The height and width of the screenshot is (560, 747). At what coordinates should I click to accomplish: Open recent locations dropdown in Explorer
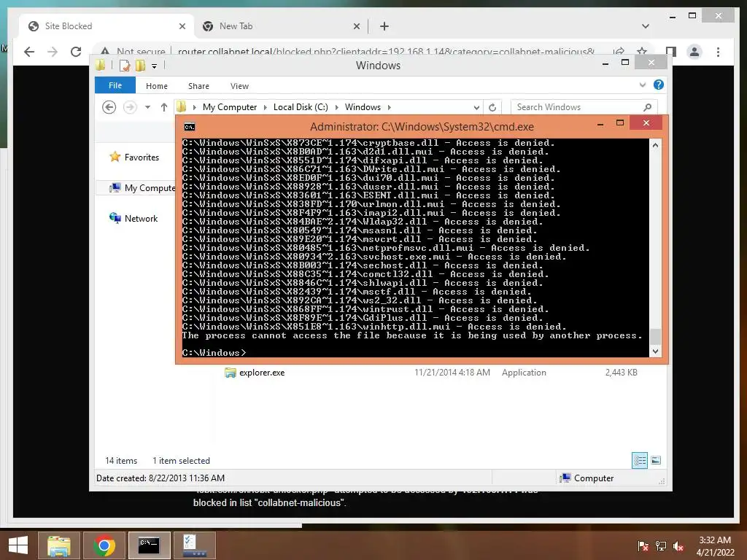tap(147, 107)
